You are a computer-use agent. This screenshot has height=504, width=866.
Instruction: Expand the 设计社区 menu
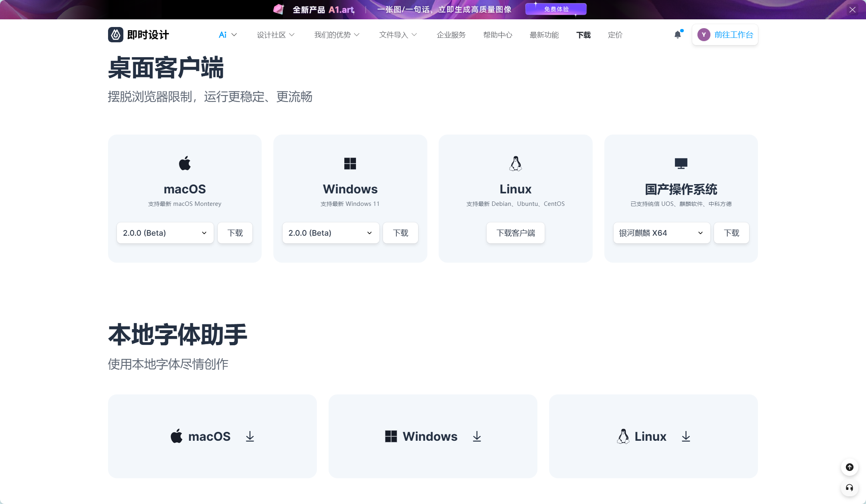[276, 35]
